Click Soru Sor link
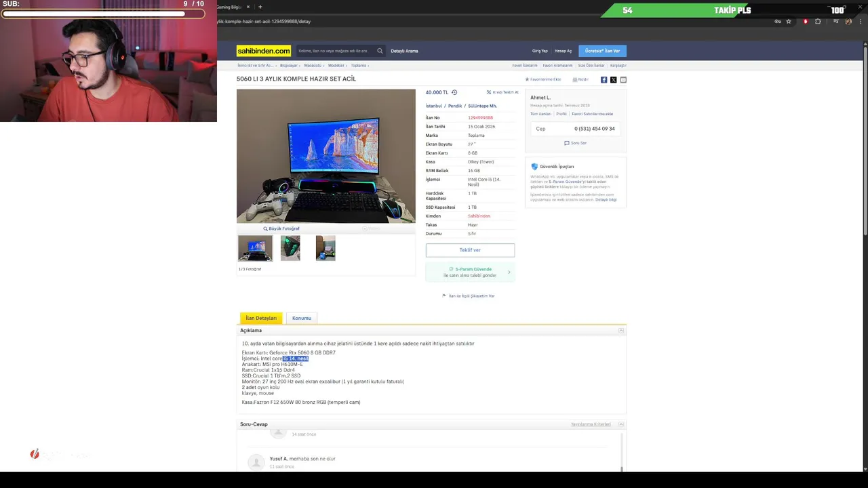 [x=576, y=143]
